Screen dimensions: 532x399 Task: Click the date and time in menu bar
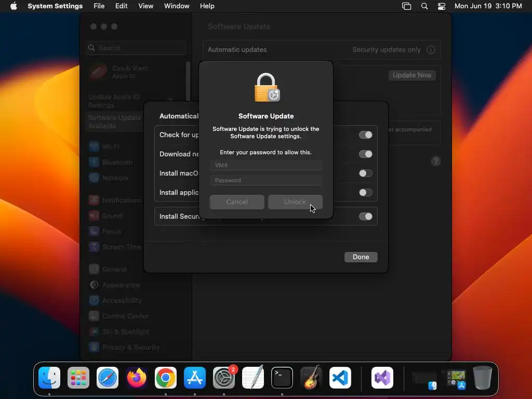coord(488,6)
